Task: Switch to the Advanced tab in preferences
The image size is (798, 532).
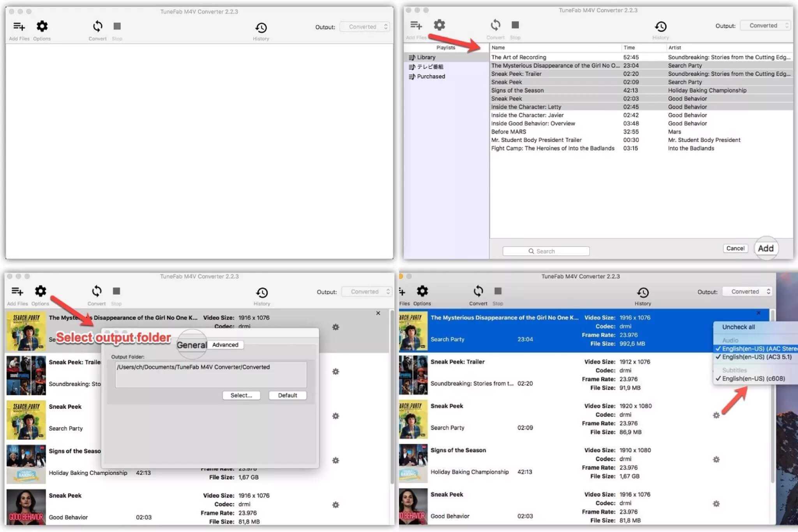Action: tap(225, 345)
